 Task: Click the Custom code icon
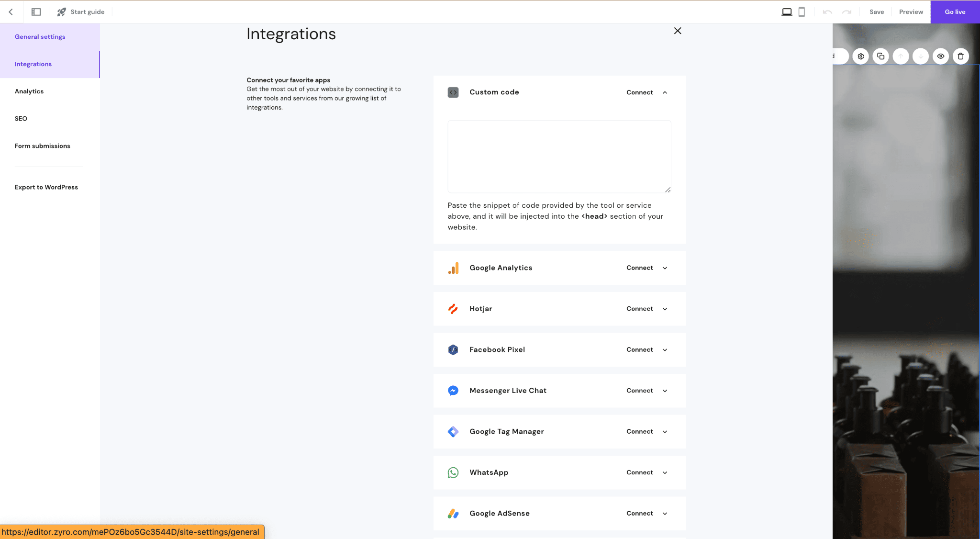453,91
